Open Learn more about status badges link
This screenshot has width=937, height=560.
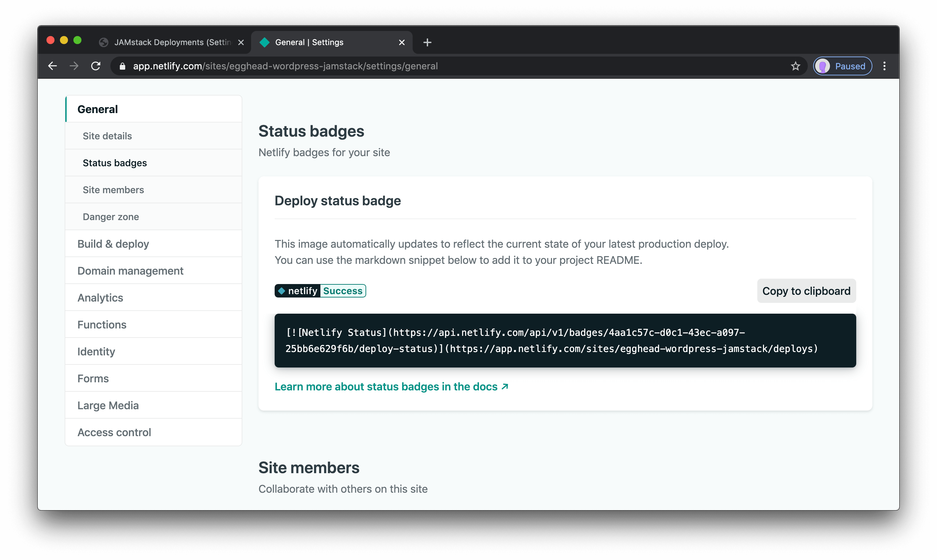point(391,386)
